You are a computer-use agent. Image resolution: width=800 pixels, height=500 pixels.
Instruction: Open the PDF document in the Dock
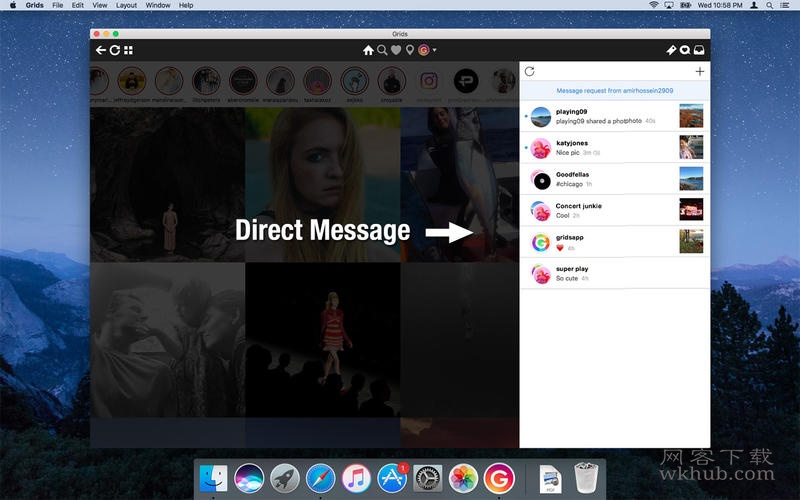[x=551, y=479]
